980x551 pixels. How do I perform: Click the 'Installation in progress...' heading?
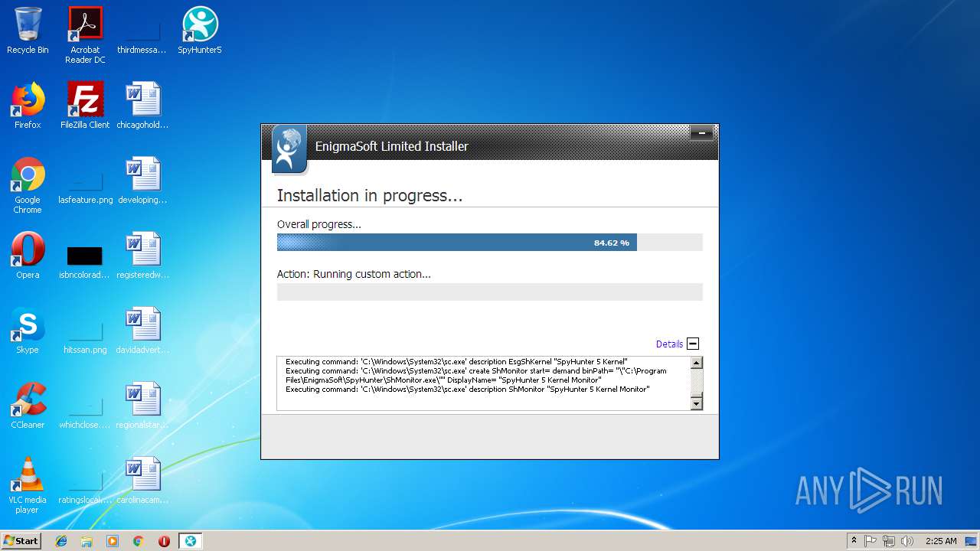370,196
